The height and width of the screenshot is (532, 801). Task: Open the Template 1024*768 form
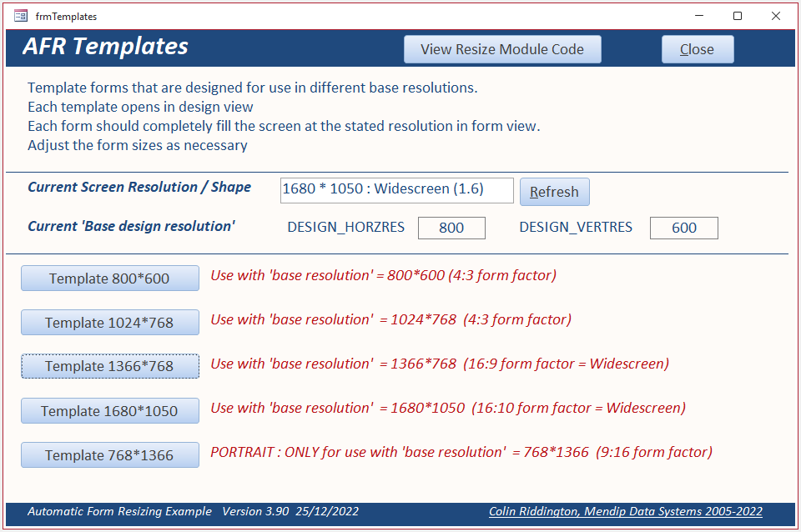click(x=110, y=322)
